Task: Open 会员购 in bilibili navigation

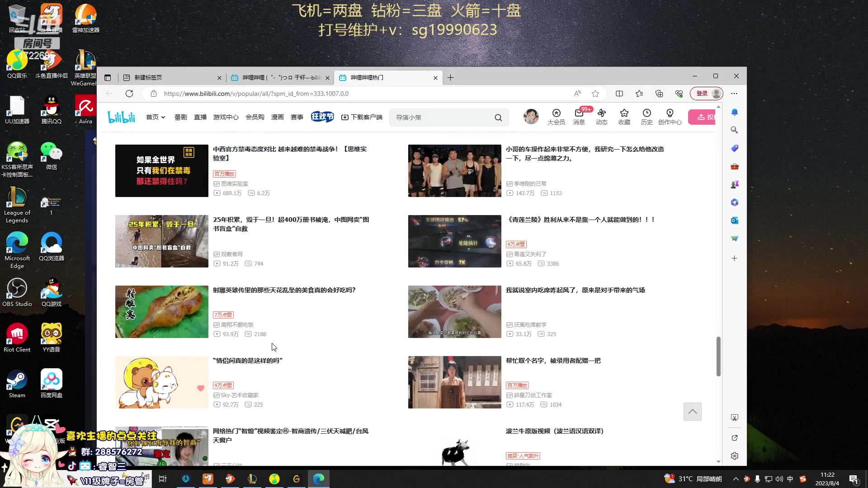Action: click(255, 117)
